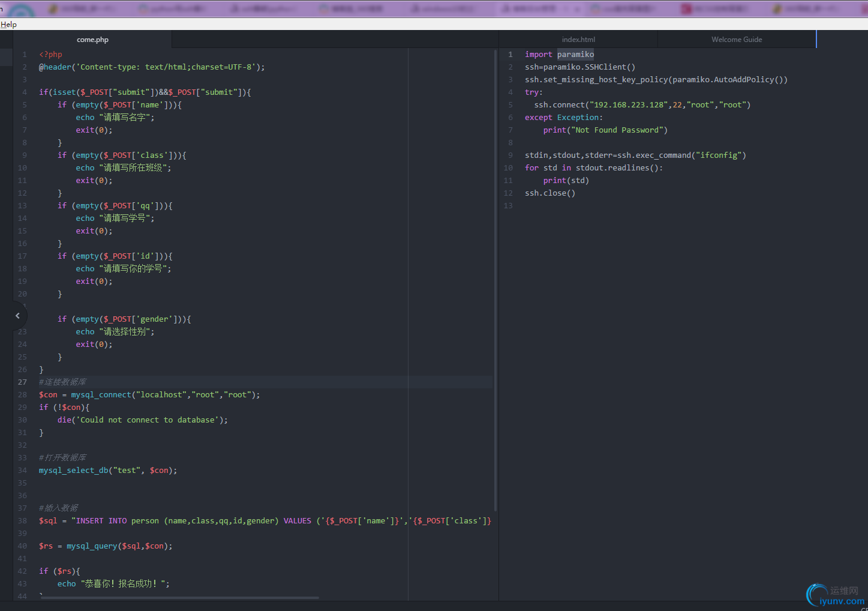
Task: Click the set_missing_host_key_policy line
Action: click(x=656, y=80)
